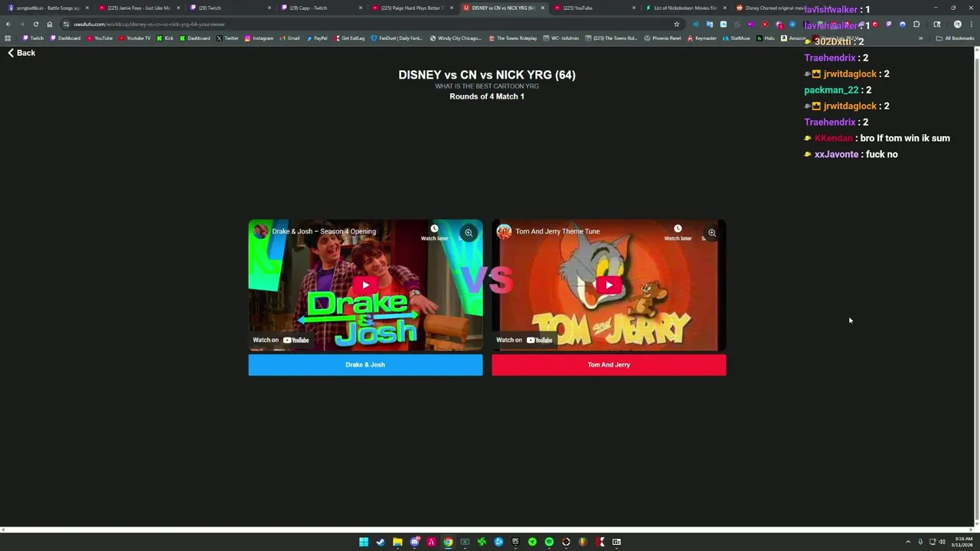This screenshot has height=551, width=980.
Task: Switch to (225) YouTube tab
Action: [x=593, y=8]
